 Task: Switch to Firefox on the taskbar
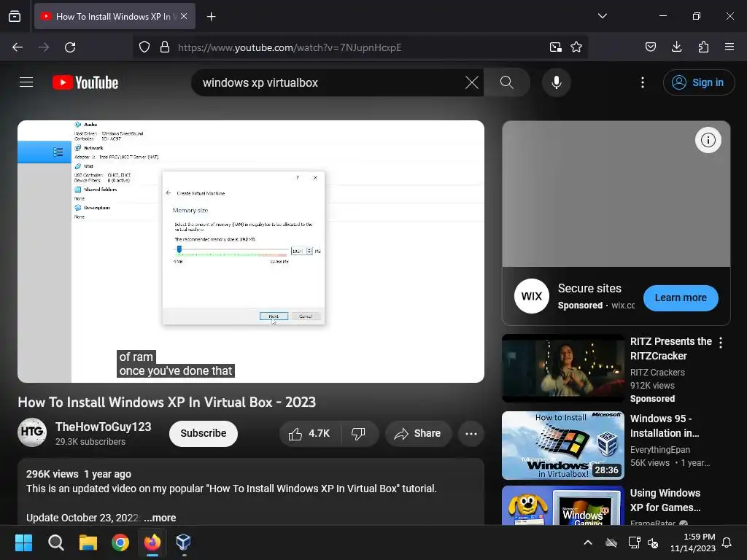tap(152, 542)
